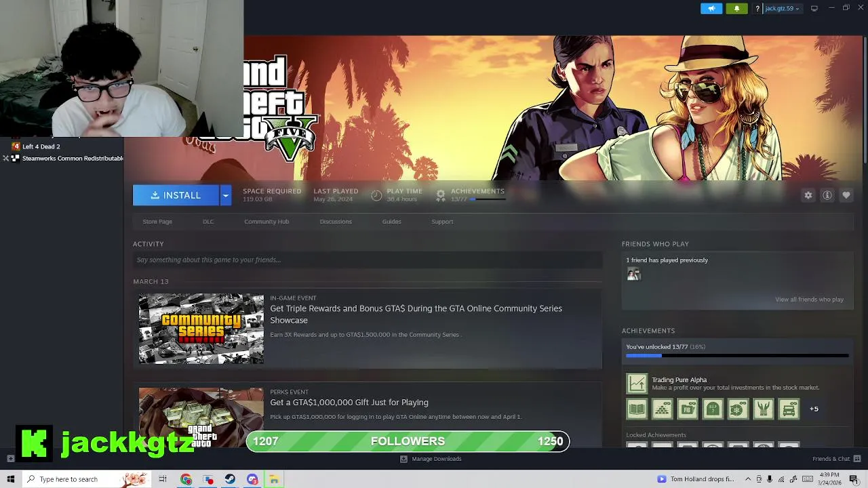Open the Discussions tab

(336, 222)
